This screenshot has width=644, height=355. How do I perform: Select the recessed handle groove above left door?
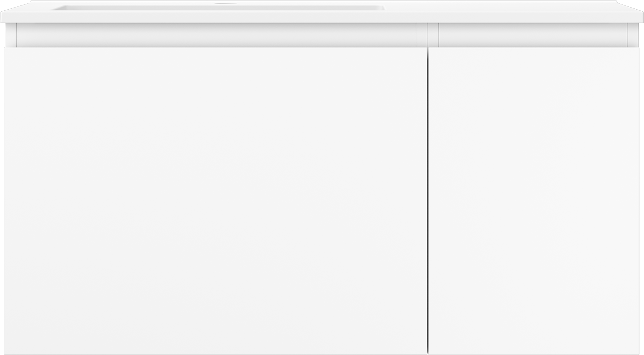[216, 35]
